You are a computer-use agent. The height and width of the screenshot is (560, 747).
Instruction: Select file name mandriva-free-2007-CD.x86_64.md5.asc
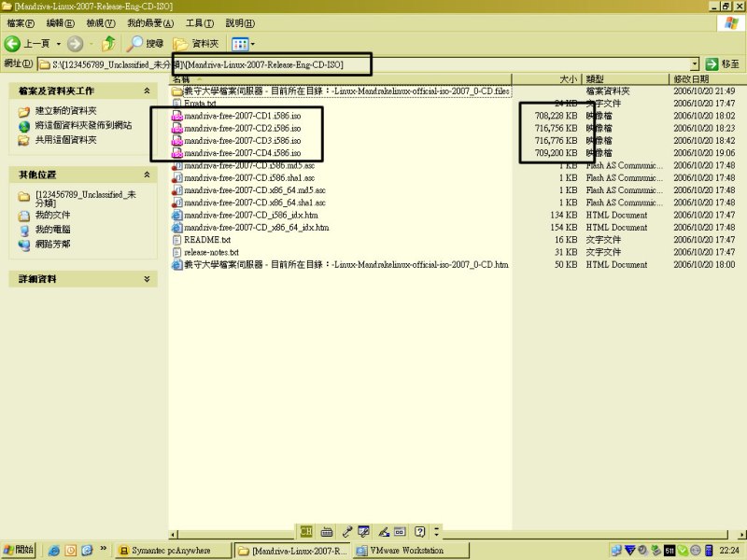tap(255, 190)
